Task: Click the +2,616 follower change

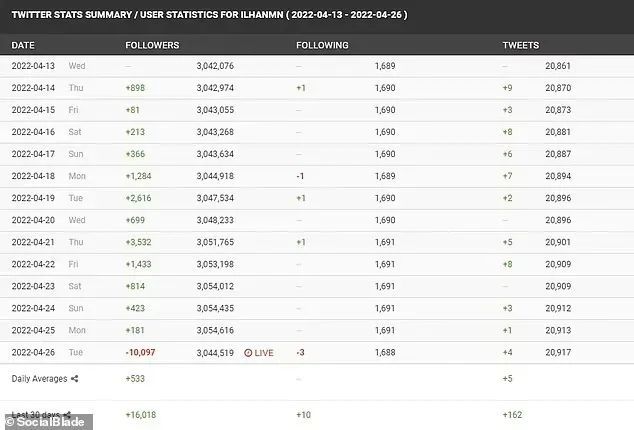Action: click(x=138, y=198)
